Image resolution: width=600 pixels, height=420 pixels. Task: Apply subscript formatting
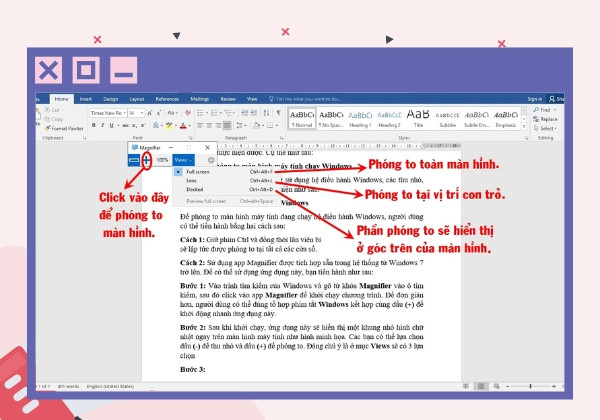click(x=134, y=125)
